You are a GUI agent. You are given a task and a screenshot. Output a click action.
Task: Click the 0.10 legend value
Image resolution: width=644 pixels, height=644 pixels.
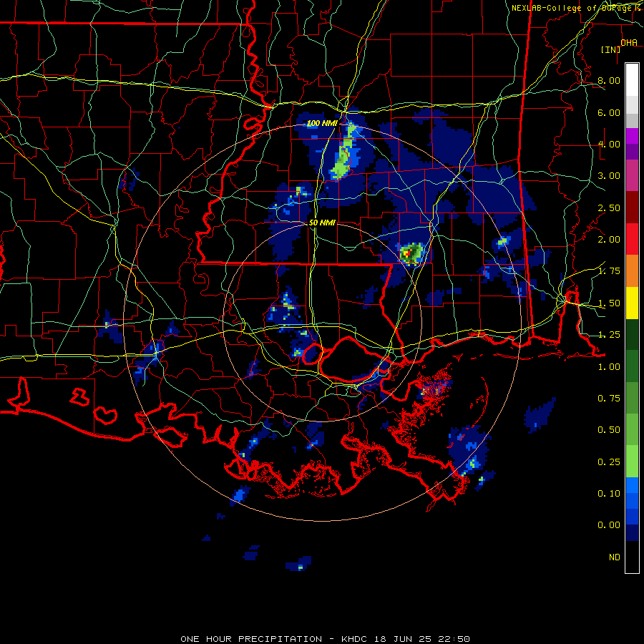click(x=609, y=494)
